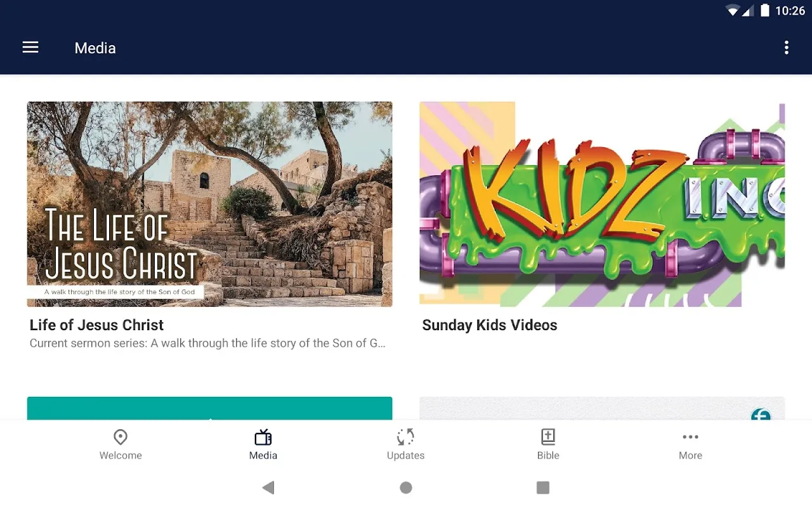
Task: Open the partially visible teal media card
Action: 209,408
